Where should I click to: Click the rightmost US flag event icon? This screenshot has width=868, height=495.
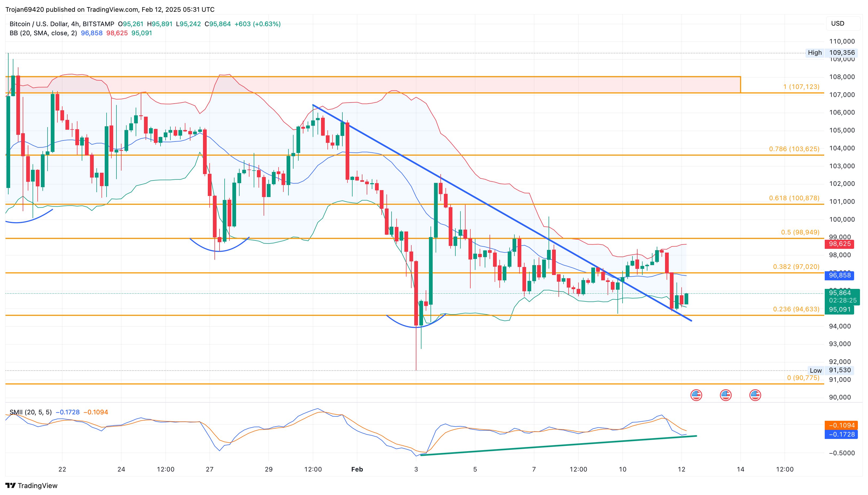tap(755, 395)
